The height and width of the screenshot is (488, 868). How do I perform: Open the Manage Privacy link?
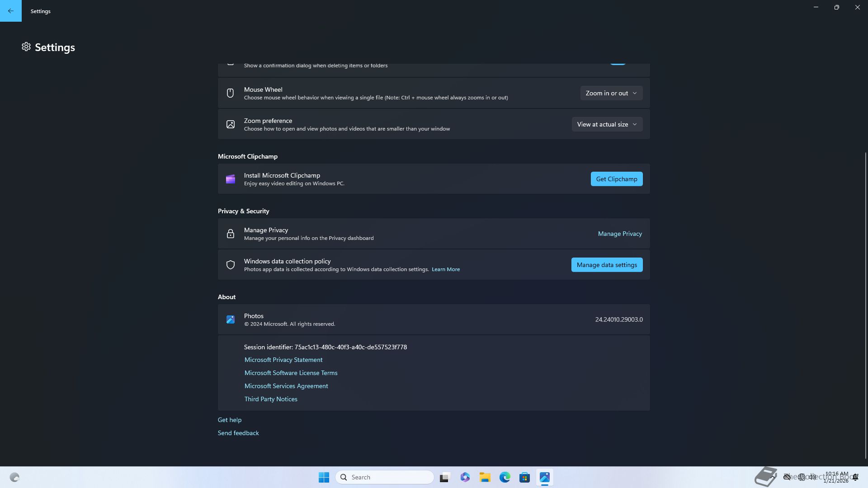619,234
